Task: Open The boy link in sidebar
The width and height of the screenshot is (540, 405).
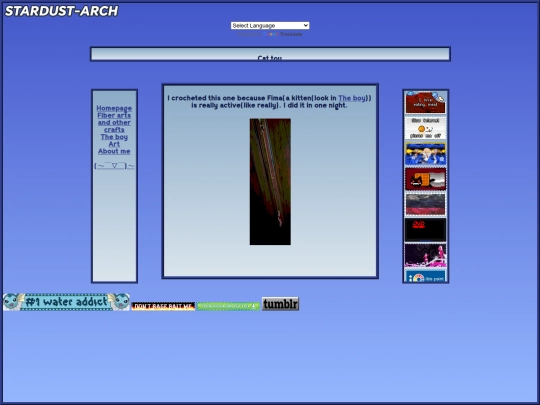Action: (x=114, y=137)
